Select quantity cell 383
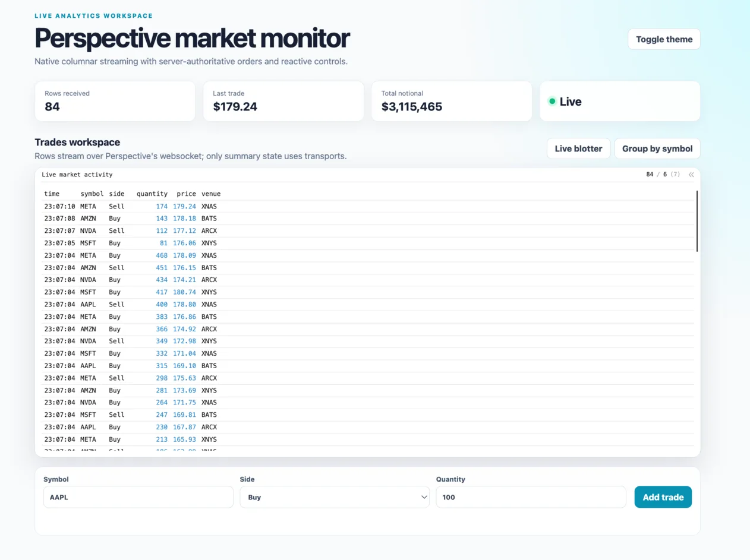The image size is (750, 560). pos(162,317)
